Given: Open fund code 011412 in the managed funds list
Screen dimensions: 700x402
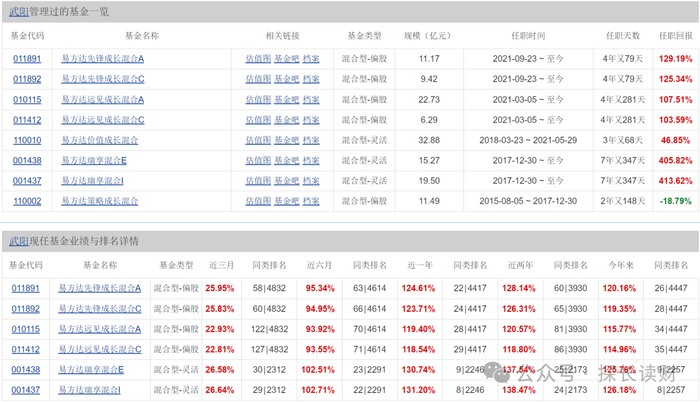Looking at the screenshot, I should pos(27,120).
